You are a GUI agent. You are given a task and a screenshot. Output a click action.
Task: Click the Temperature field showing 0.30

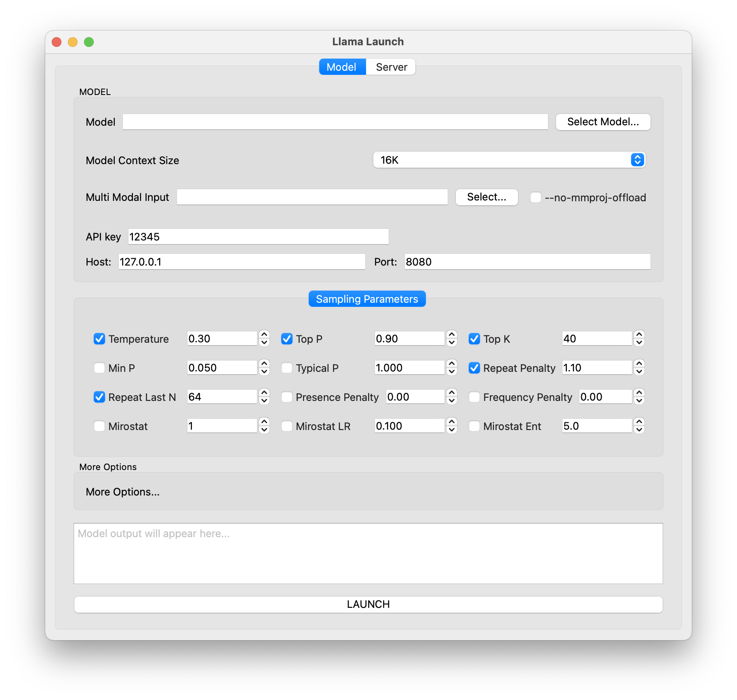222,338
